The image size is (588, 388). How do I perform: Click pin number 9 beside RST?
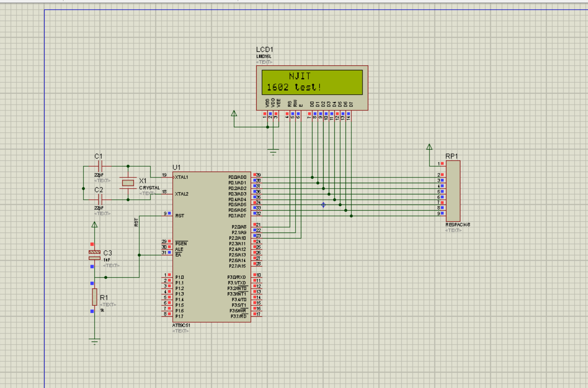point(165,214)
